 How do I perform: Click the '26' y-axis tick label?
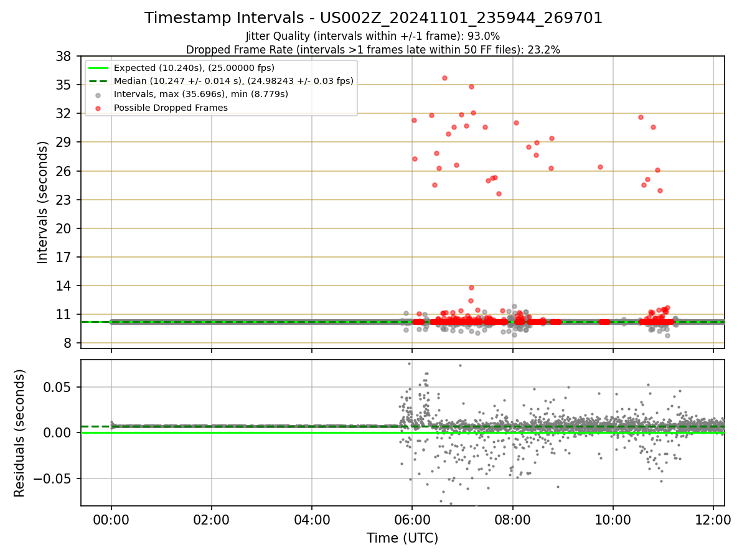tap(63, 171)
